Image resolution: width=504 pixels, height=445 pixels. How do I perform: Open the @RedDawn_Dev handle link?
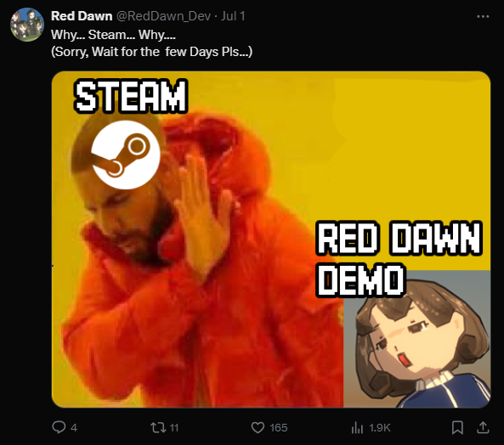(163, 16)
